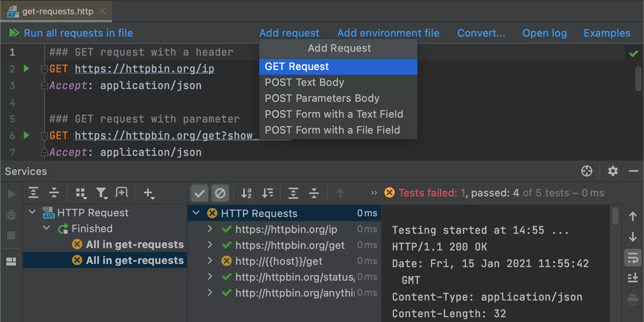The width and height of the screenshot is (644, 322).
Task: Expand the failed http://{{host}}/get test result
Action: tap(210, 261)
